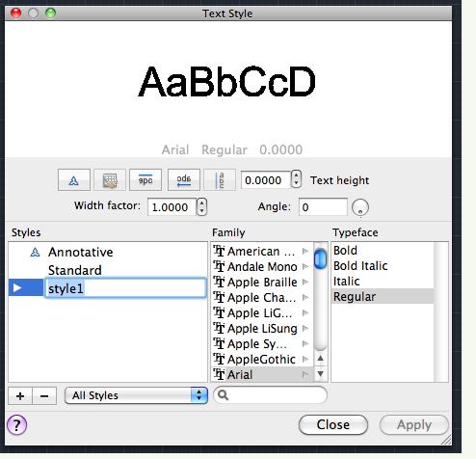Add a new style with plus button
476x459 pixels.
tap(20, 395)
